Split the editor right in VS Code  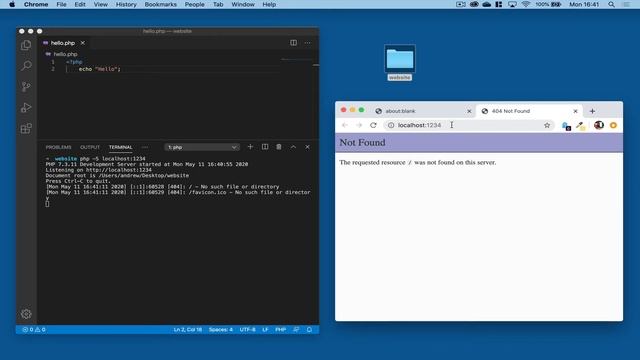293,42
